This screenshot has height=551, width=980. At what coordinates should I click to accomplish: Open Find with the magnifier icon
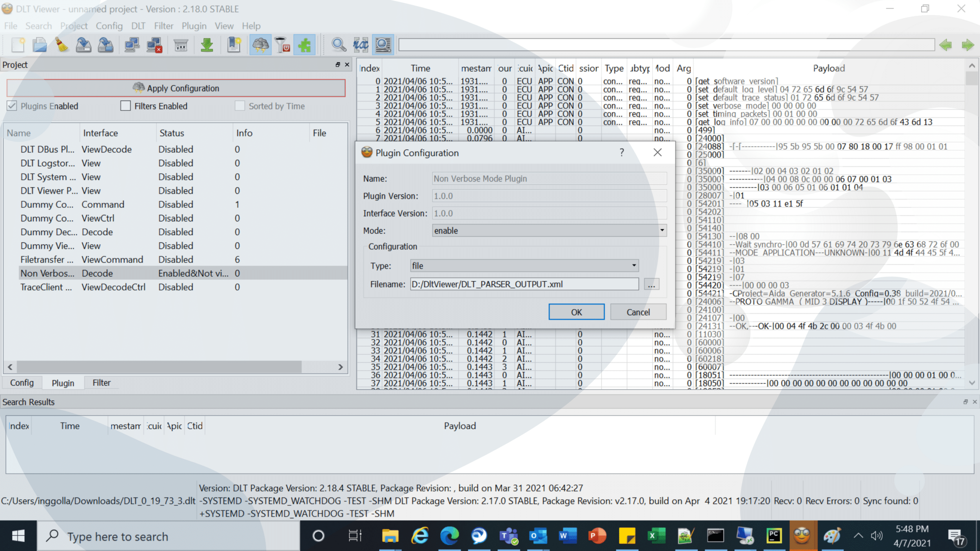pos(338,45)
